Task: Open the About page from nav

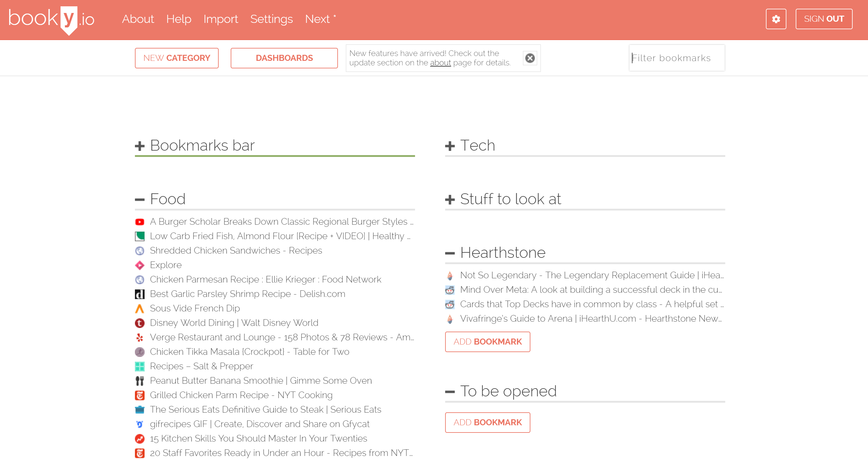Action: [138, 19]
